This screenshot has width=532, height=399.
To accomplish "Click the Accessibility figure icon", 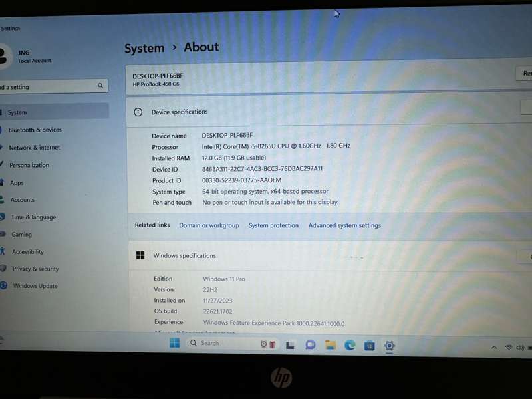I will point(3,251).
